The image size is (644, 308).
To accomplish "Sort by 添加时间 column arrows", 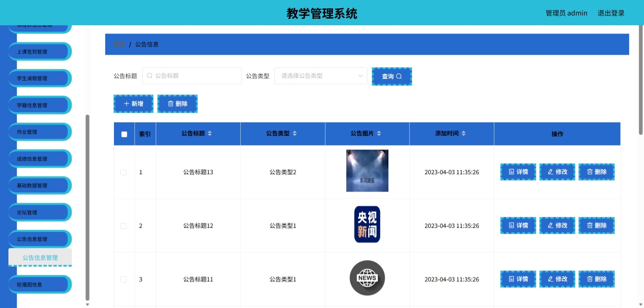I will click(464, 134).
